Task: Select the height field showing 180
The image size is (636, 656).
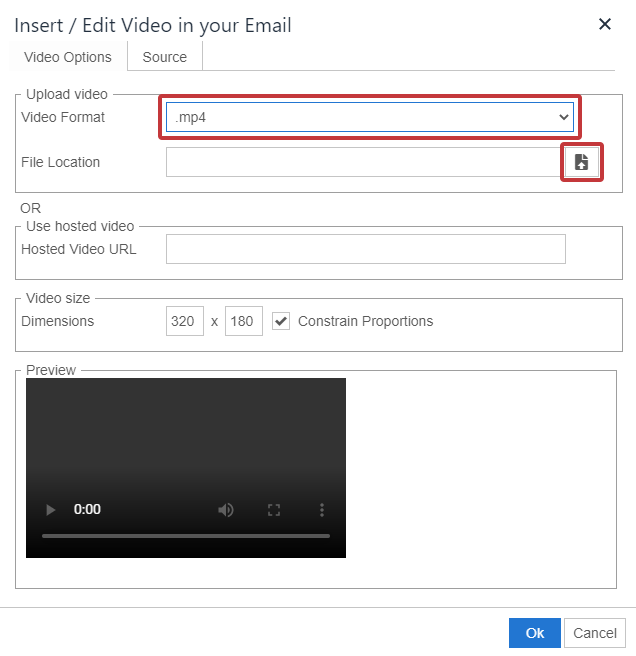Action: pyautogui.click(x=244, y=321)
